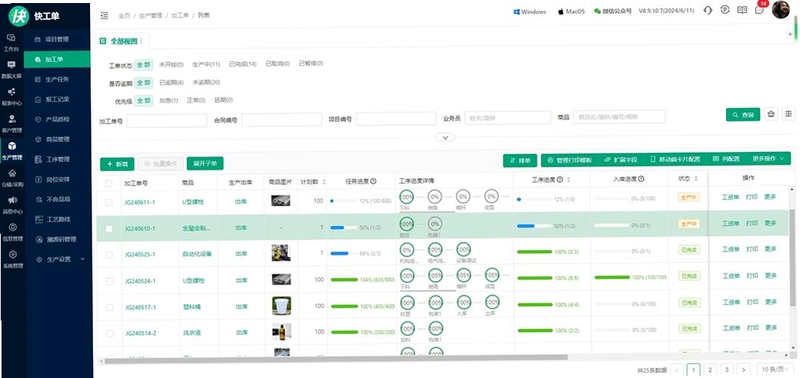The width and height of the screenshot is (800, 378).
Task: Click the plus icon at tab bar right
Action: 790,35
